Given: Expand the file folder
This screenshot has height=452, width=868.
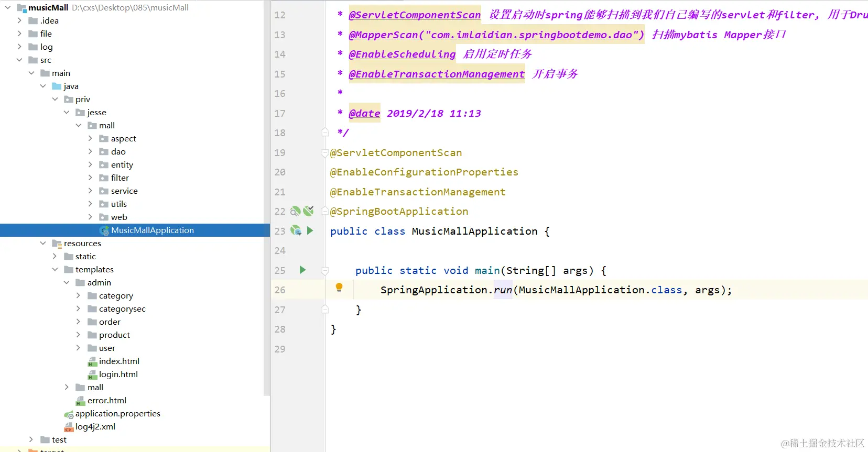Looking at the screenshot, I should pyautogui.click(x=19, y=34).
